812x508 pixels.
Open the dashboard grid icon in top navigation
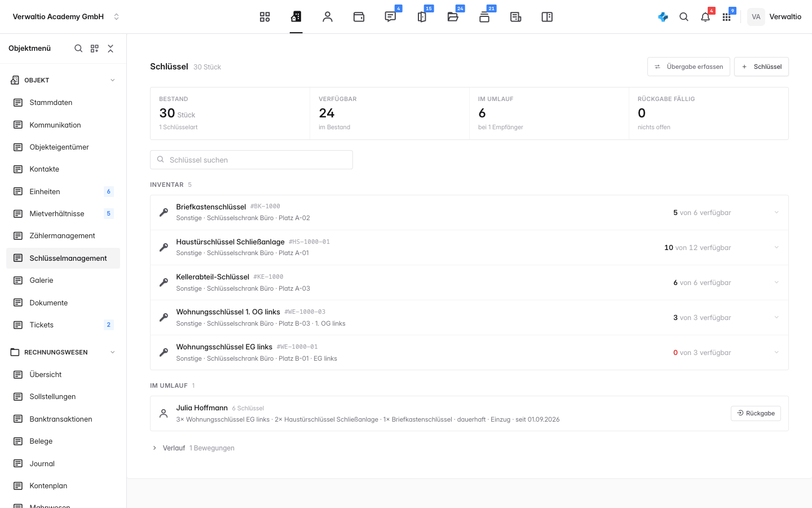264,17
